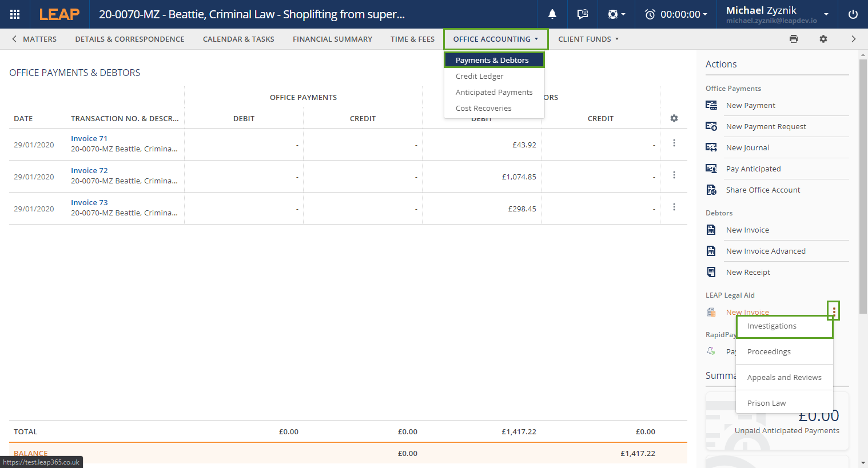The width and height of the screenshot is (868, 468).
Task: Open matter settings gear icon
Action: (823, 39)
